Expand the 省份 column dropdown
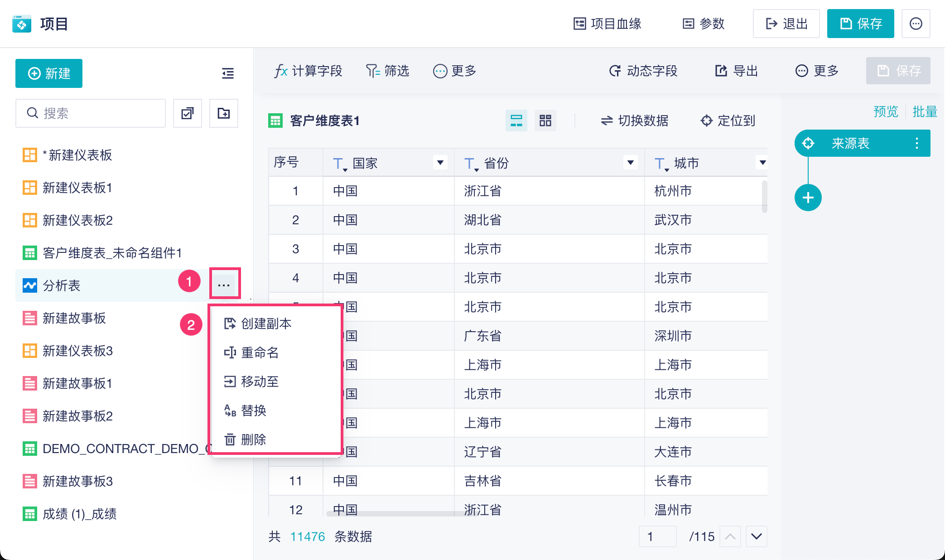Screen dimensions: 945x560 click(x=630, y=163)
